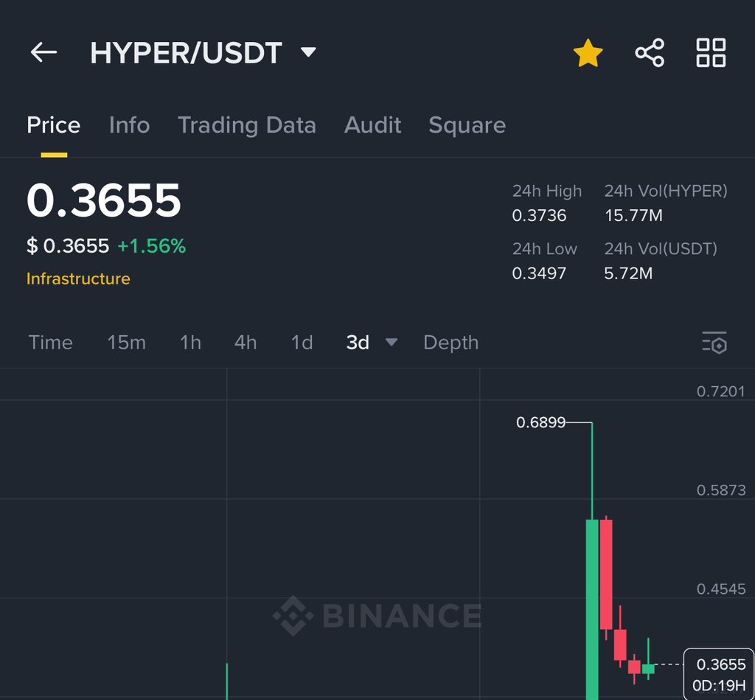Select the 3d interval
755x700 pixels.
click(x=358, y=343)
